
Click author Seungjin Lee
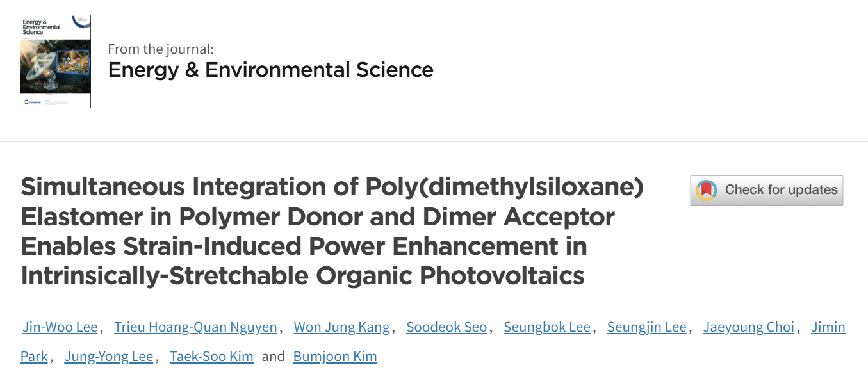pyautogui.click(x=647, y=327)
